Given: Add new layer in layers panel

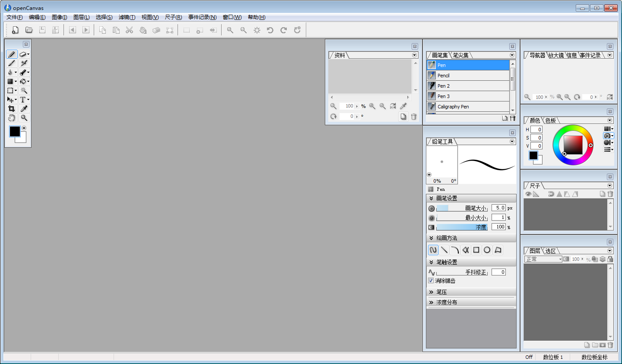Looking at the screenshot, I should click(587, 345).
